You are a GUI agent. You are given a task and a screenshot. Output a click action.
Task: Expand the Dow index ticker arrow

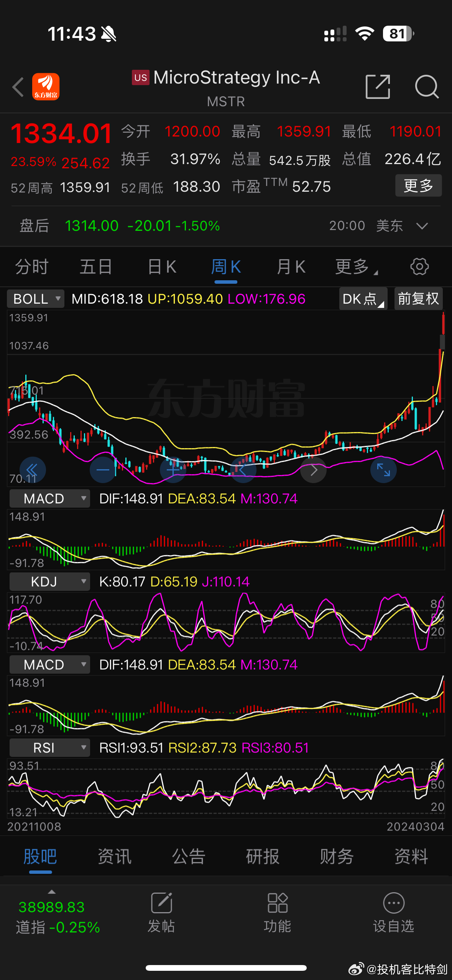pyautogui.click(x=52, y=892)
